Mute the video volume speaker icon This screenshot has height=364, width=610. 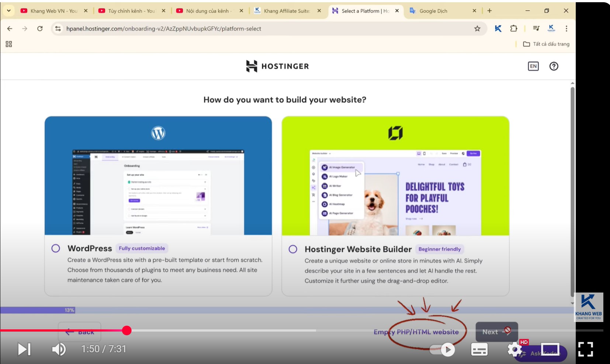coord(59,349)
